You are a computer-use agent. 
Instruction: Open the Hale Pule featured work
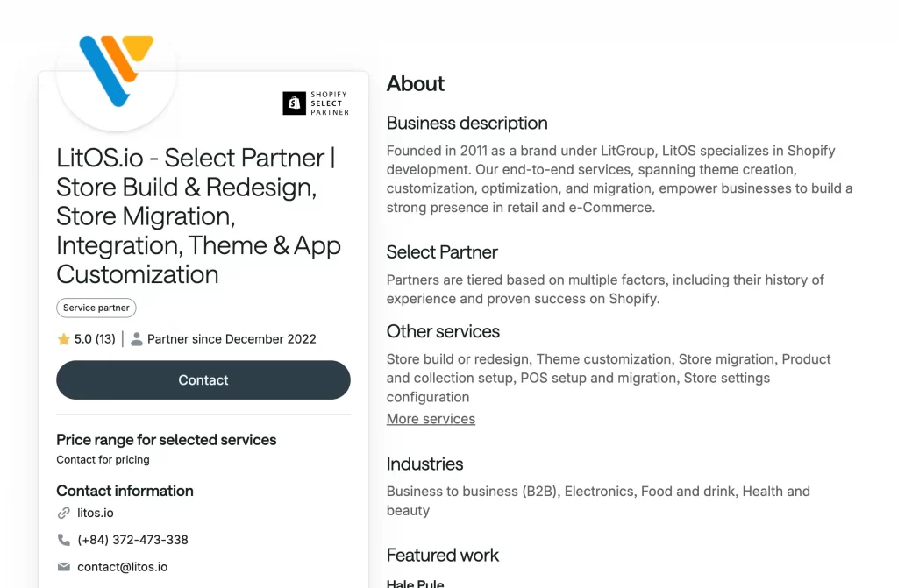coord(415,582)
